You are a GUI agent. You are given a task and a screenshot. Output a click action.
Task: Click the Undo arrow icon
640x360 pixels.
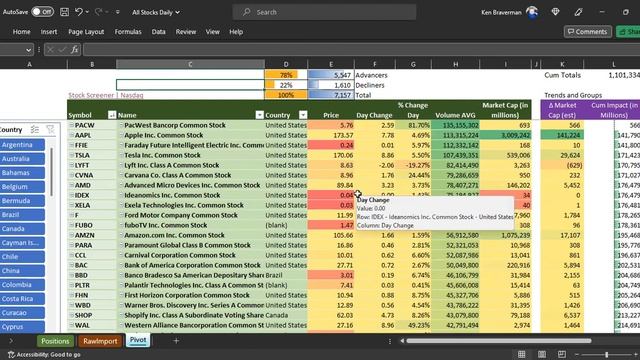(x=79, y=12)
